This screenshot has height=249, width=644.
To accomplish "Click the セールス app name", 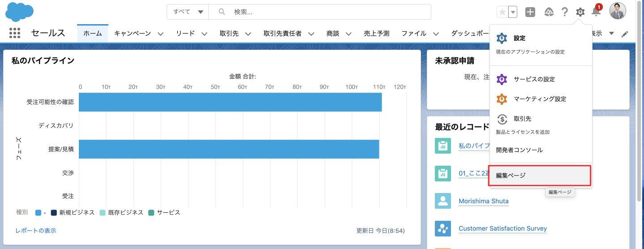I will pyautogui.click(x=48, y=33).
